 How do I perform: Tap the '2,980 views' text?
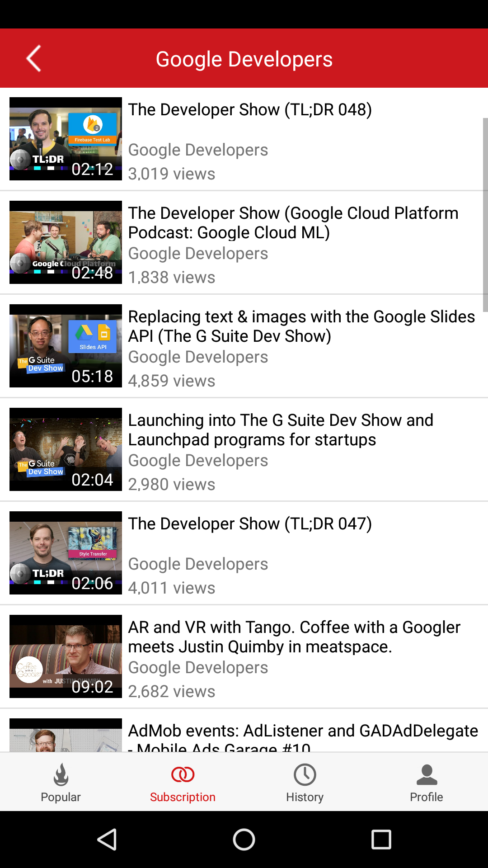[172, 485]
